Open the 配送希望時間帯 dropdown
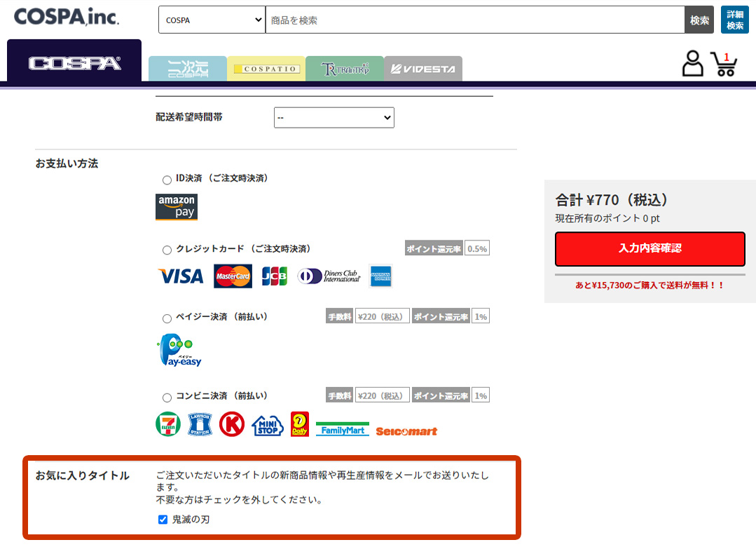756x547 pixels. coord(334,118)
